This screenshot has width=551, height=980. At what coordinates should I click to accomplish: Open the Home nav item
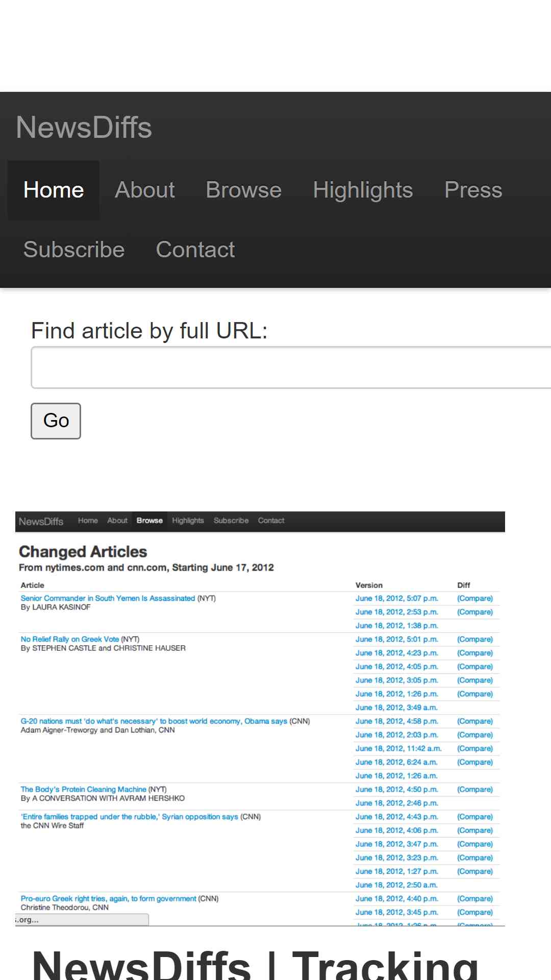click(54, 190)
